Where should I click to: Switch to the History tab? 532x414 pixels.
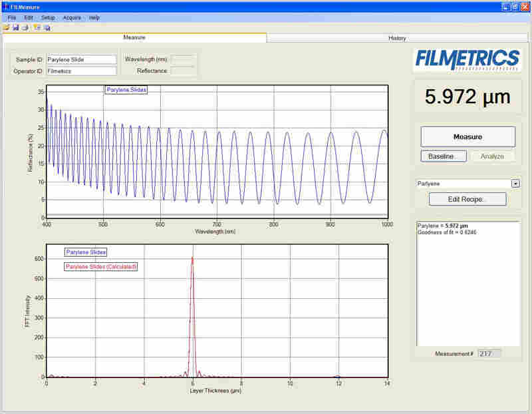(x=397, y=38)
